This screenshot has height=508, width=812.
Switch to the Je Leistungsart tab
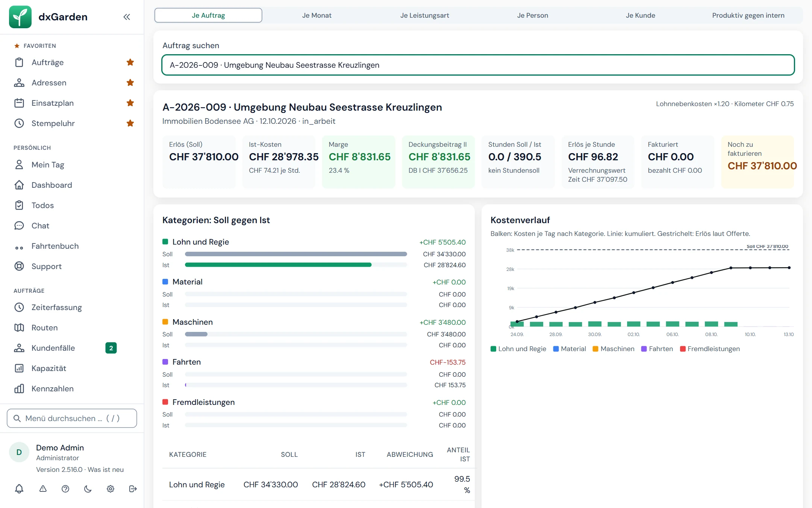pos(424,15)
